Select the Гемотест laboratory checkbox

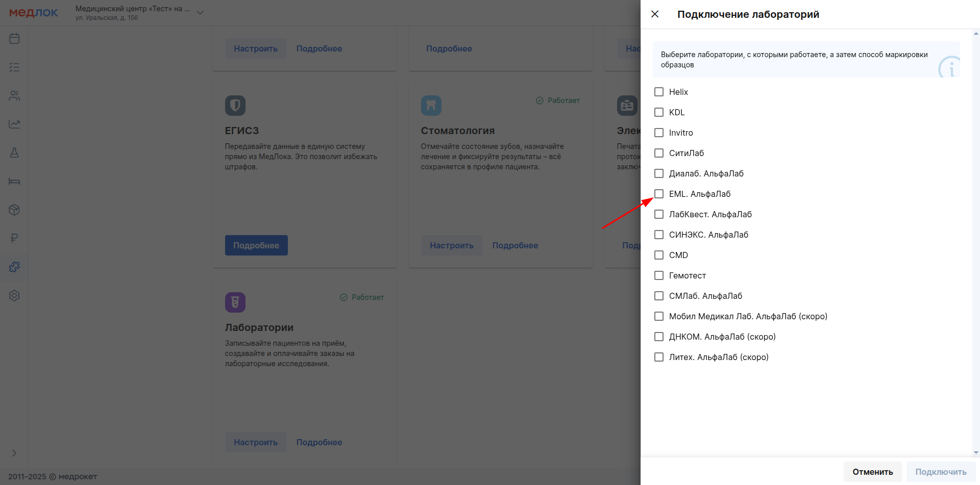(659, 275)
